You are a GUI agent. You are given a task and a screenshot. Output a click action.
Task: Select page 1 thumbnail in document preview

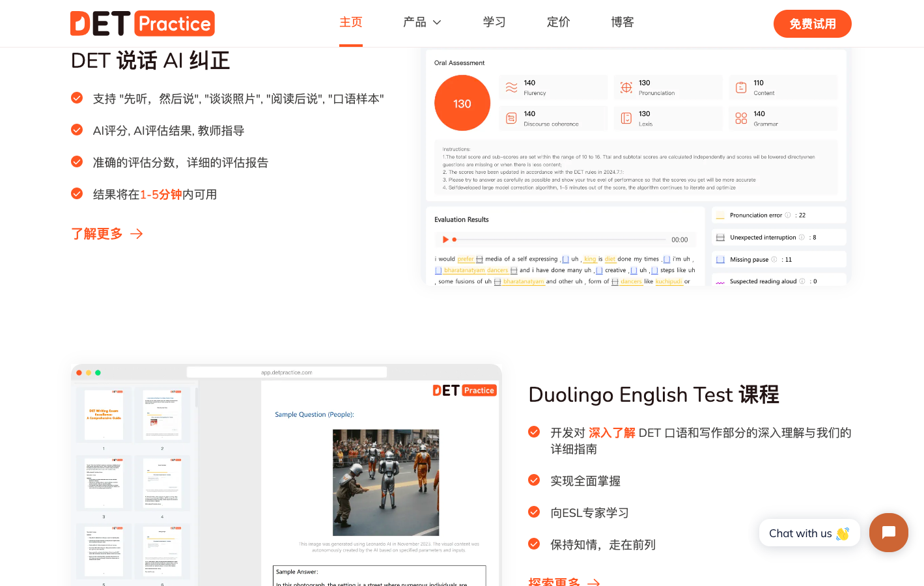[x=104, y=415]
